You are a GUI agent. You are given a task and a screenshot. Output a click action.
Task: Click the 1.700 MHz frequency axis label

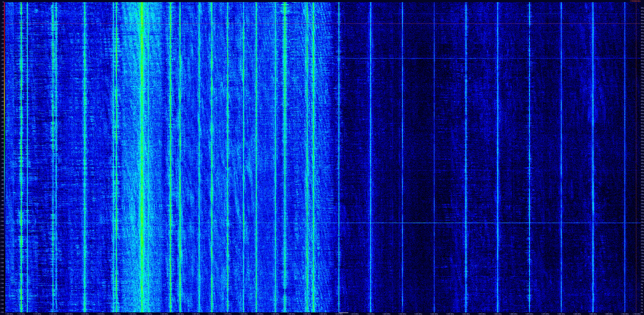(624, 314)
